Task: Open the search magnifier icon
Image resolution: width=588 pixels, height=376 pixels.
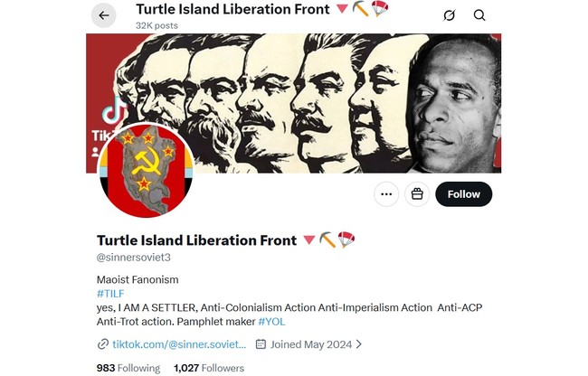Action: [479, 15]
